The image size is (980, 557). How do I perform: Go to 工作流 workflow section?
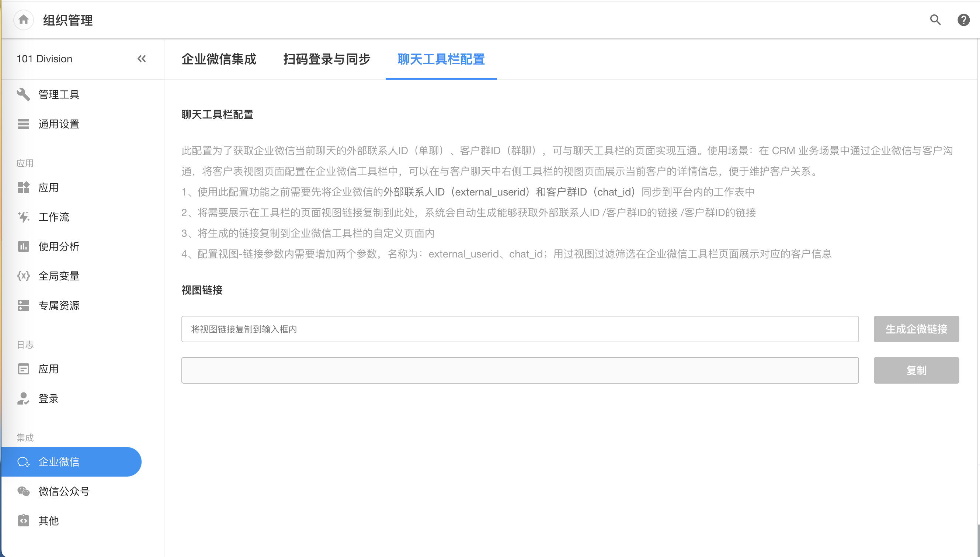(x=53, y=217)
